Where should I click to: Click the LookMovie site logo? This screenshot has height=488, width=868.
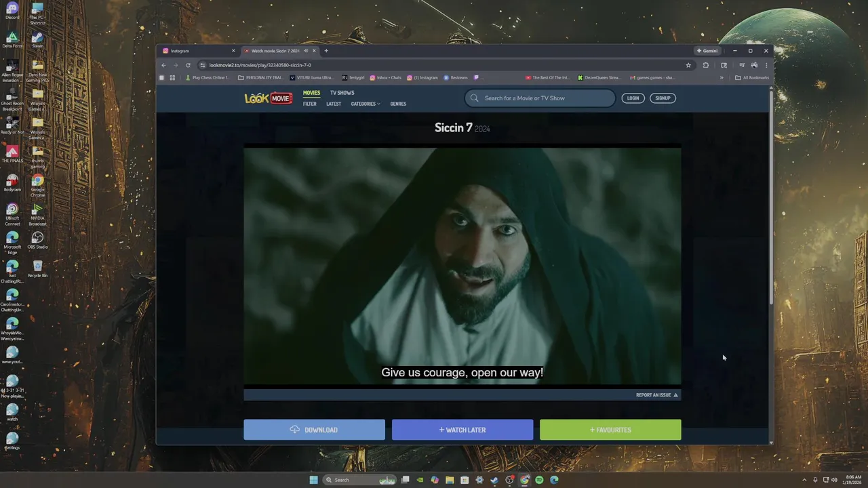269,98
